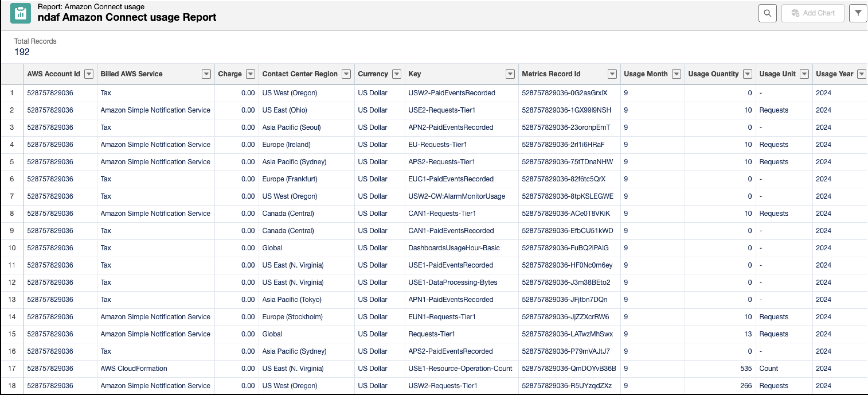
Task: Click the Add Chart button
Action: point(812,13)
